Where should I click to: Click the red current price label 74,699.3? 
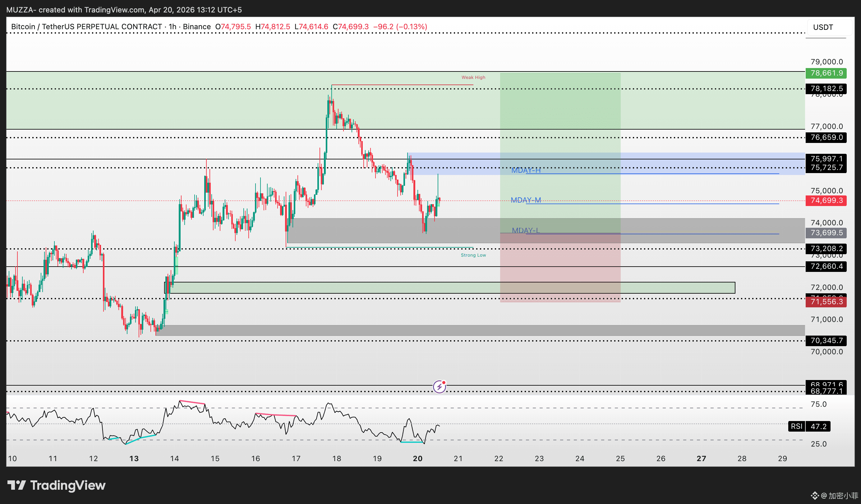tap(826, 200)
